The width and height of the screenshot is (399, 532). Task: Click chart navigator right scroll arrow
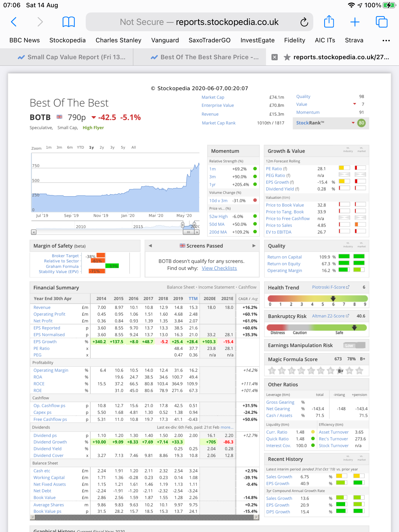click(x=197, y=232)
